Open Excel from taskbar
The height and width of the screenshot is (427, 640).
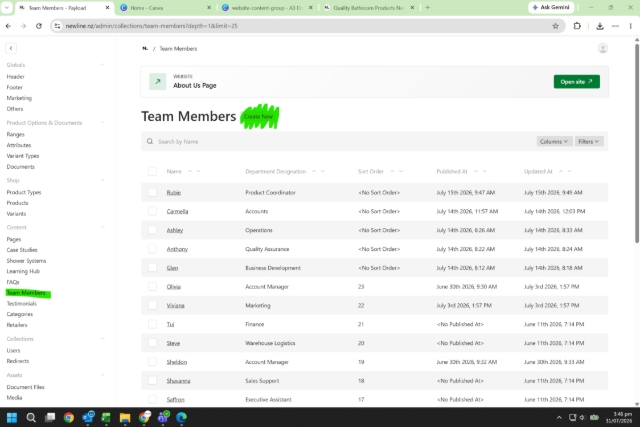coord(106,417)
